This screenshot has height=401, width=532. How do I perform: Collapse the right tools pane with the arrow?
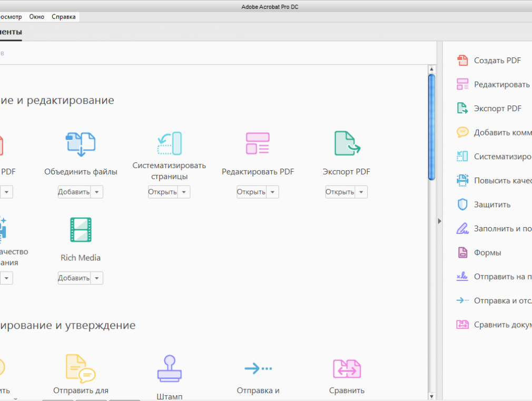click(440, 221)
